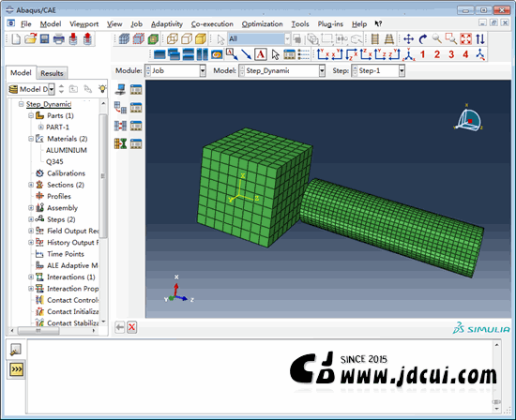
Task: Click Cycle Views arrows icon
Action: [x=480, y=39]
